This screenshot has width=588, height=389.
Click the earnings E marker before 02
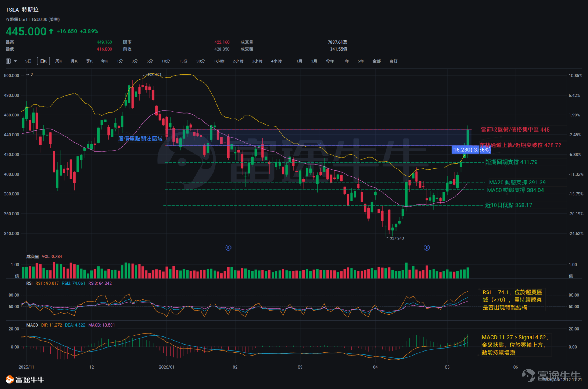(x=228, y=248)
